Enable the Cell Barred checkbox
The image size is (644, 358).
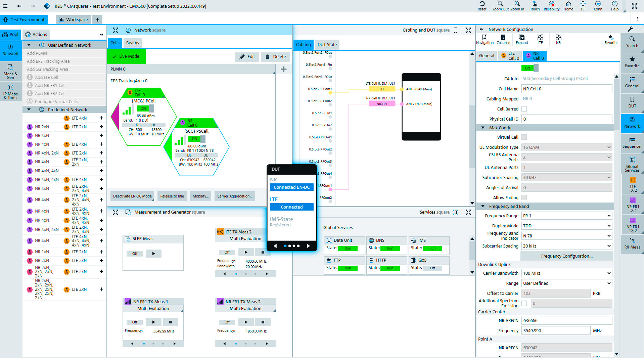(524, 109)
